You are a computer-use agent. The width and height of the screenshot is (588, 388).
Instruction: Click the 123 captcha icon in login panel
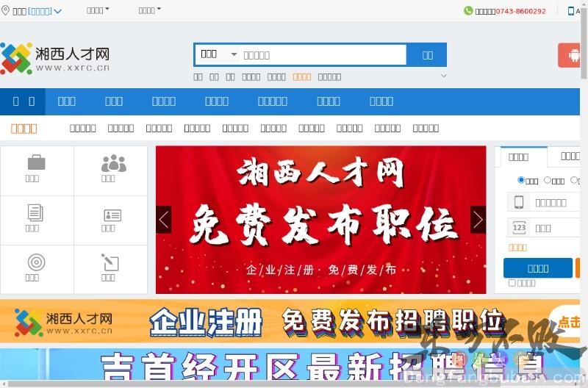tap(519, 228)
